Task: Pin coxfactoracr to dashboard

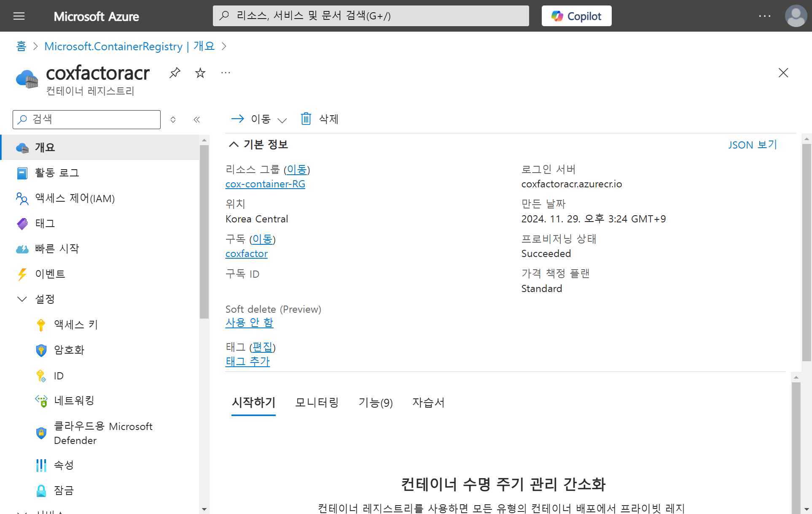Action: click(x=175, y=73)
